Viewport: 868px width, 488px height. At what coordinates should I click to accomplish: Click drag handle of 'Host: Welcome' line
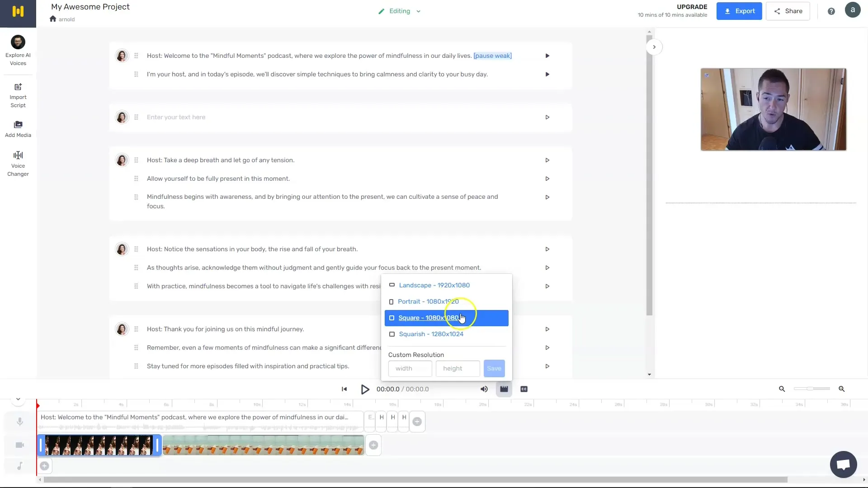click(136, 56)
